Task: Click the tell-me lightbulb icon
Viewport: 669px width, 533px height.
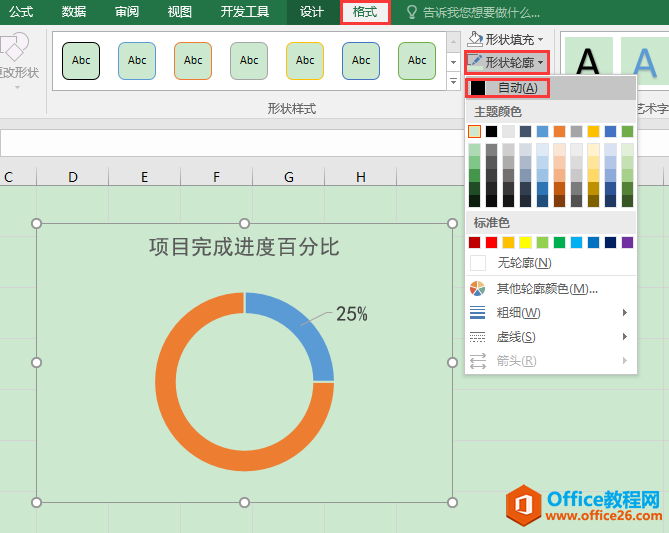Action: (x=412, y=12)
